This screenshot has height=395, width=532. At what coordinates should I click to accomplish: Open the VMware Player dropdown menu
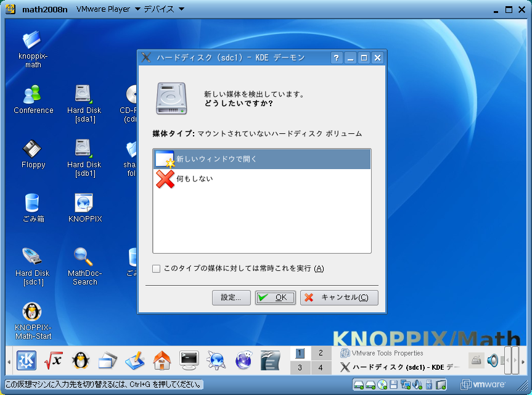tap(108, 9)
